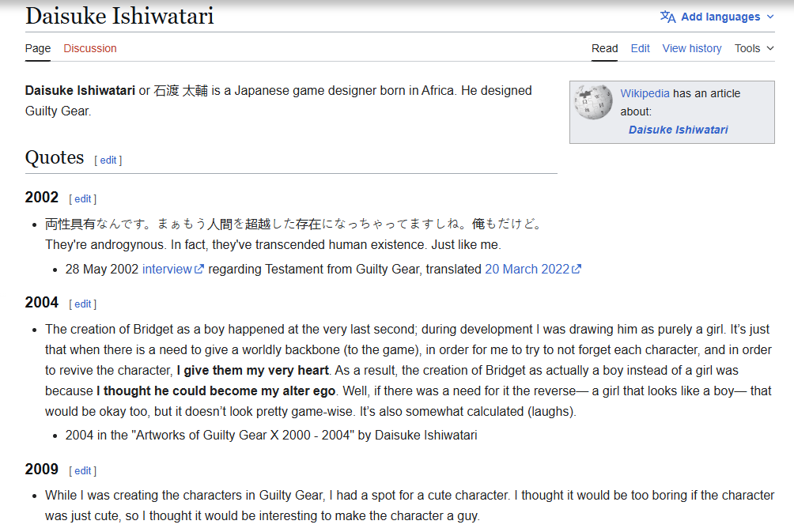Click the Quotes heading
This screenshot has width=794, height=532.
[55, 157]
